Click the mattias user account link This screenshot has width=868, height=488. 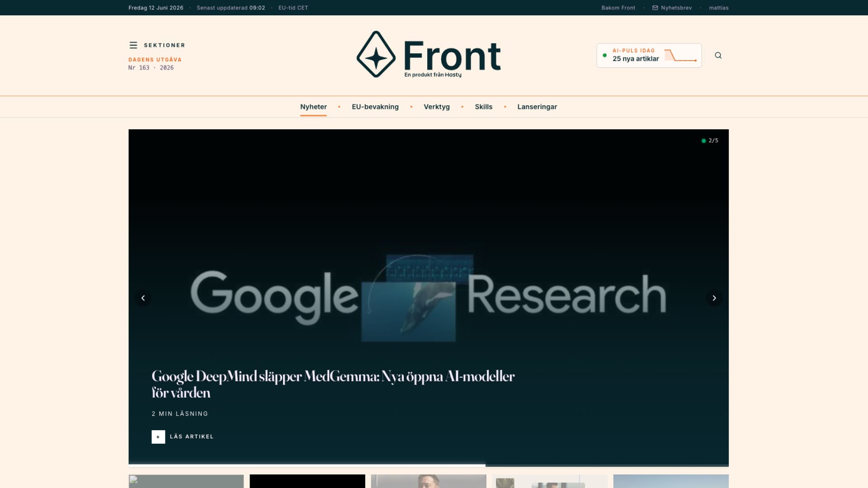718,8
